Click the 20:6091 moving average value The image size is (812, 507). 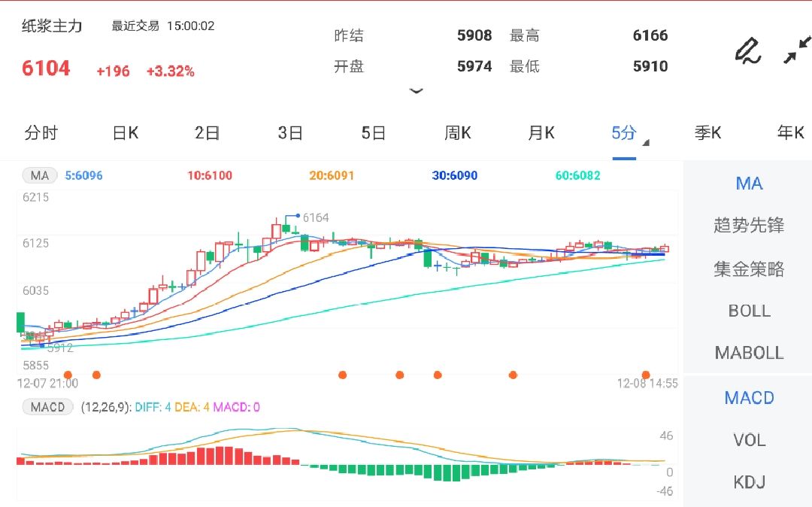pyautogui.click(x=332, y=175)
